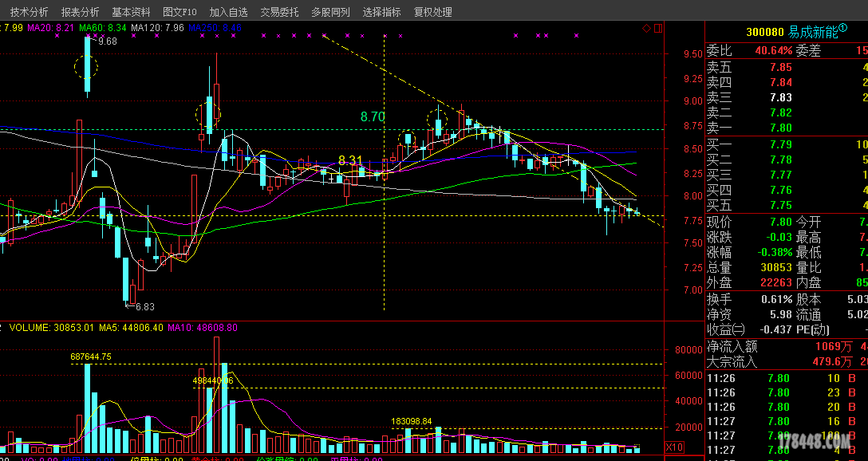Open the 图文F10 menu
The height and width of the screenshot is (461, 868).
coord(180,12)
